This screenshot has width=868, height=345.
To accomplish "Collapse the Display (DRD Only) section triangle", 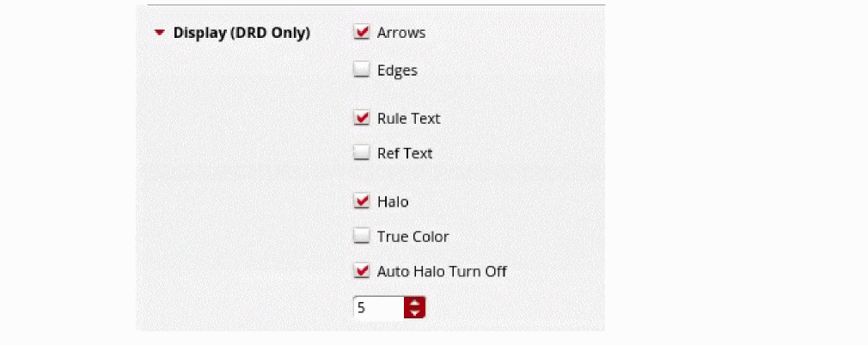I will tap(159, 34).
